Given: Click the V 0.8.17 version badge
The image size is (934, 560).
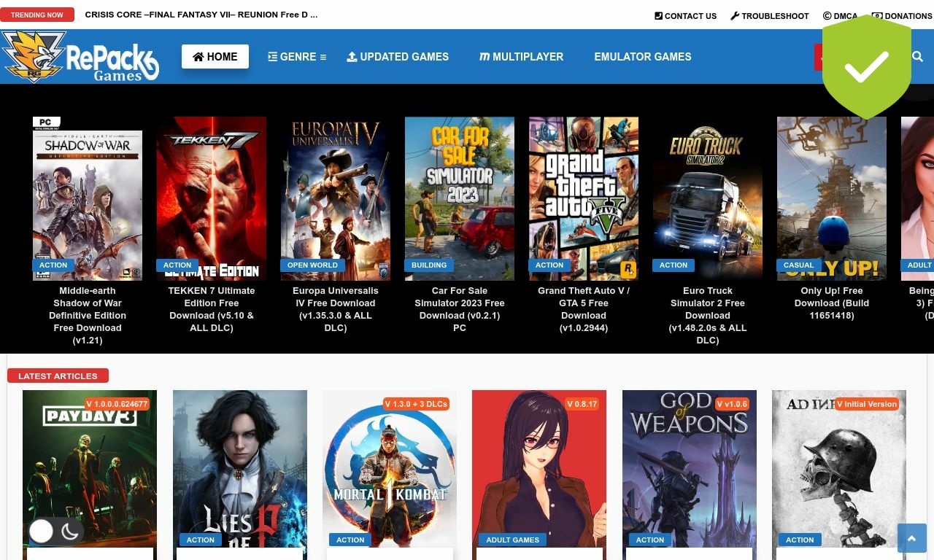Looking at the screenshot, I should 582,404.
